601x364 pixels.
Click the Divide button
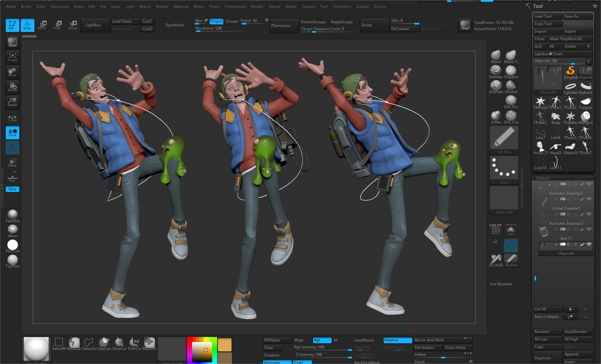click(374, 25)
